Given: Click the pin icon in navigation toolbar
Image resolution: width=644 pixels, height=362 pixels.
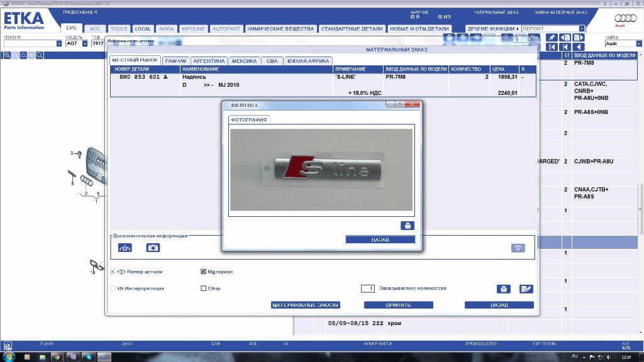Looking at the screenshot, I should pos(552,38).
